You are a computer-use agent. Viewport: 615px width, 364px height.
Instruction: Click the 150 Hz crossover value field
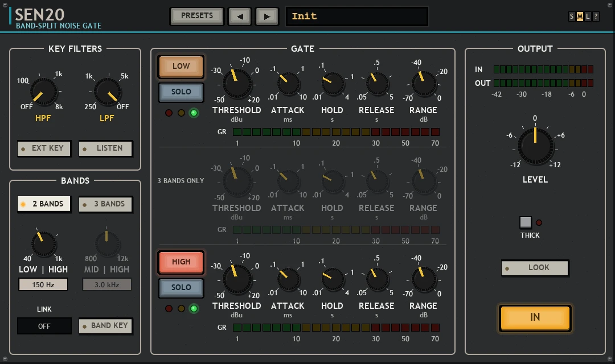pos(43,284)
